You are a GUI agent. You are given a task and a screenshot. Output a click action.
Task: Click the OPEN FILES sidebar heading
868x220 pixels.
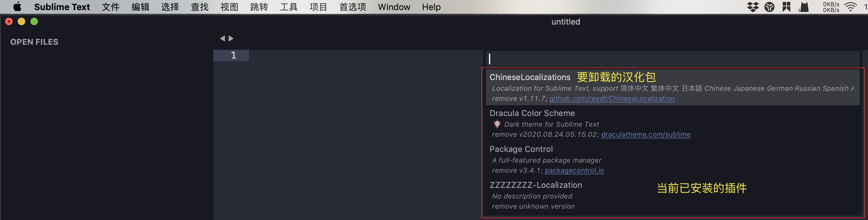[34, 42]
